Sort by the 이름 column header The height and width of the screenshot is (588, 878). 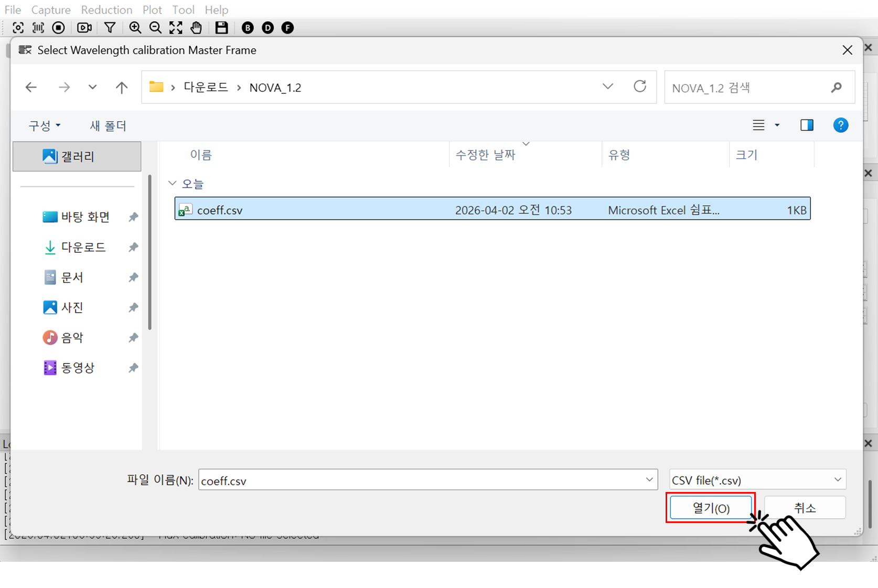(201, 155)
